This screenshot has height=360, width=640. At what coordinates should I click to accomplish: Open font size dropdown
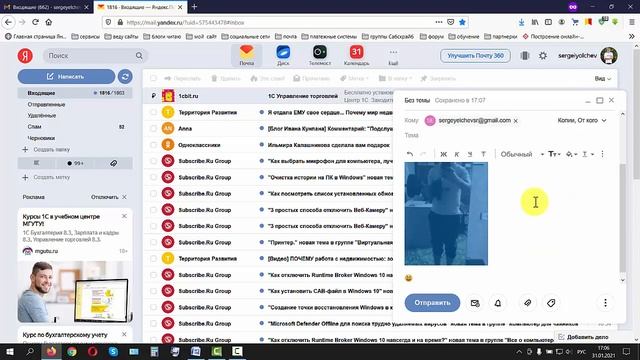click(554, 154)
